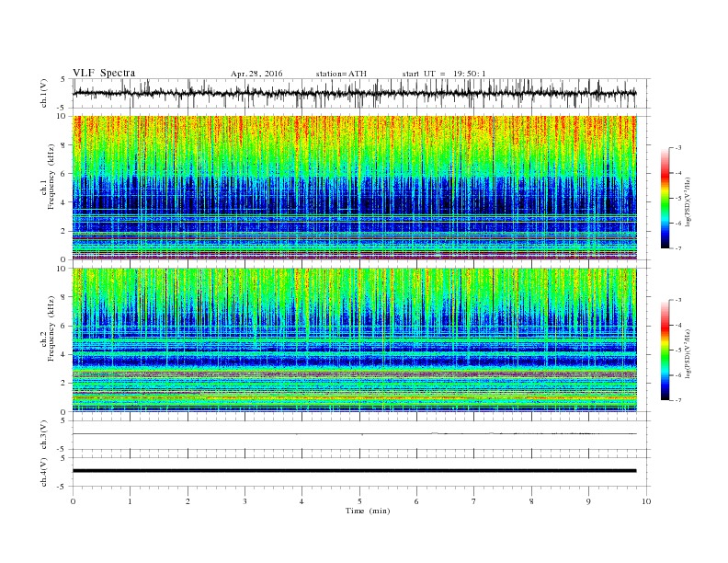This screenshot has width=728, height=563.
Task: Click the ch.1 waveform trace plot
Action: tap(355, 93)
